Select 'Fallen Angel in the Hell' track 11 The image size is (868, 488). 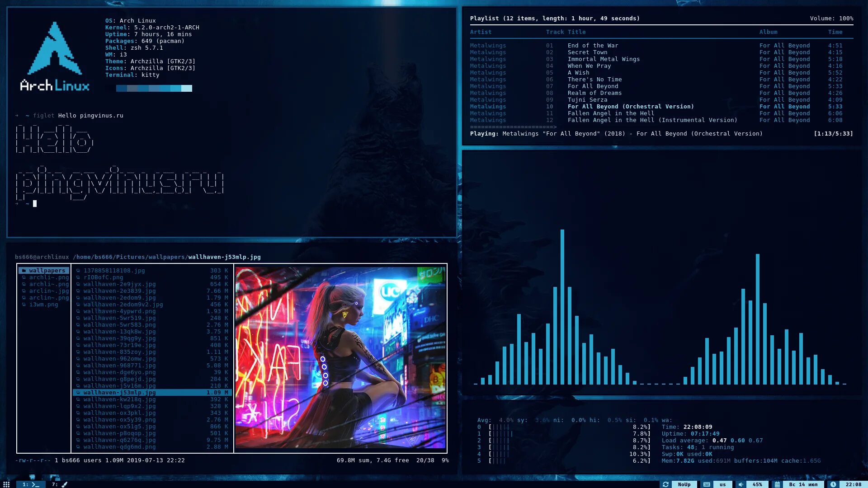(610, 113)
